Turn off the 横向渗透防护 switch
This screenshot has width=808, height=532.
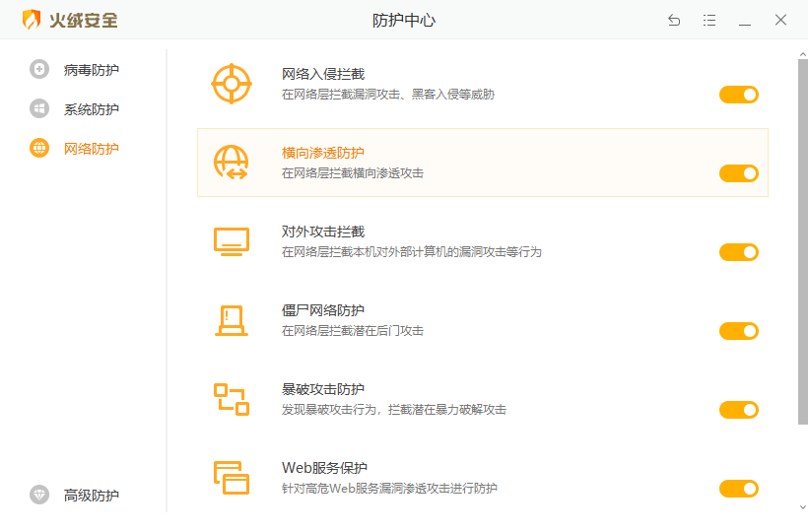tap(739, 173)
